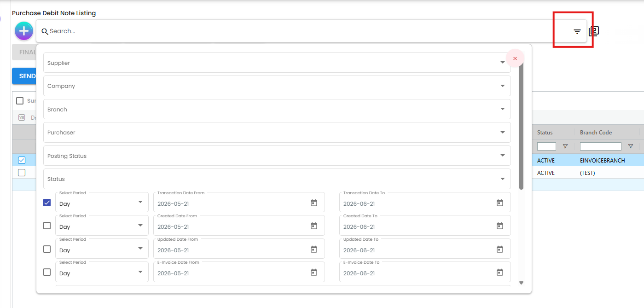Click the round plus add button
The image size is (644, 308).
click(x=24, y=31)
